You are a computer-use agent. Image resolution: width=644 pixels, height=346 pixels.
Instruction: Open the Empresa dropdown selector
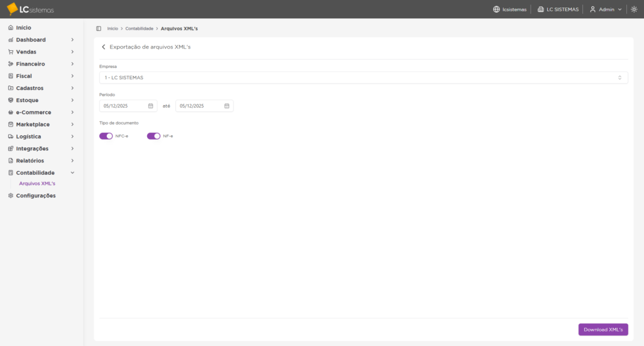tap(363, 77)
